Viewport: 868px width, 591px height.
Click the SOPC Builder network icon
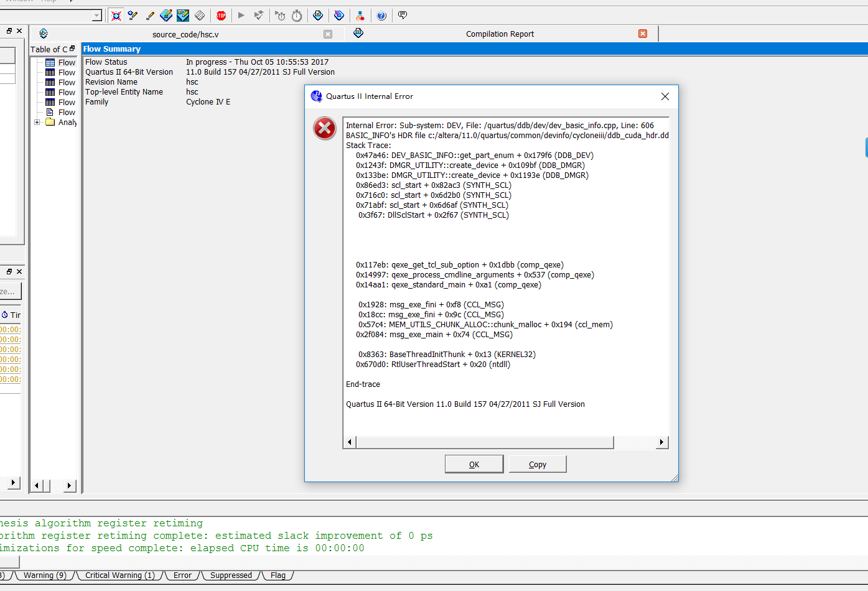coord(360,16)
